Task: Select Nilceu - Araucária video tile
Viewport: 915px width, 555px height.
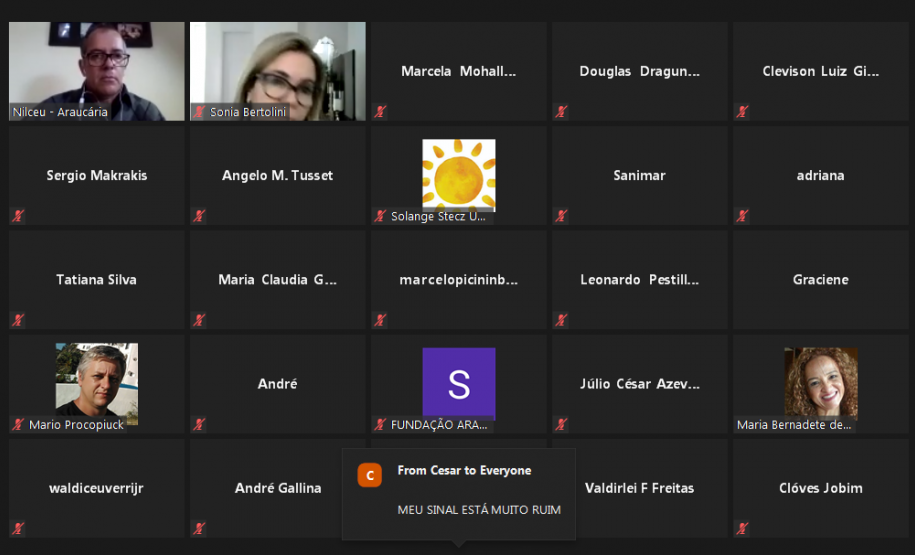Action: point(97,71)
